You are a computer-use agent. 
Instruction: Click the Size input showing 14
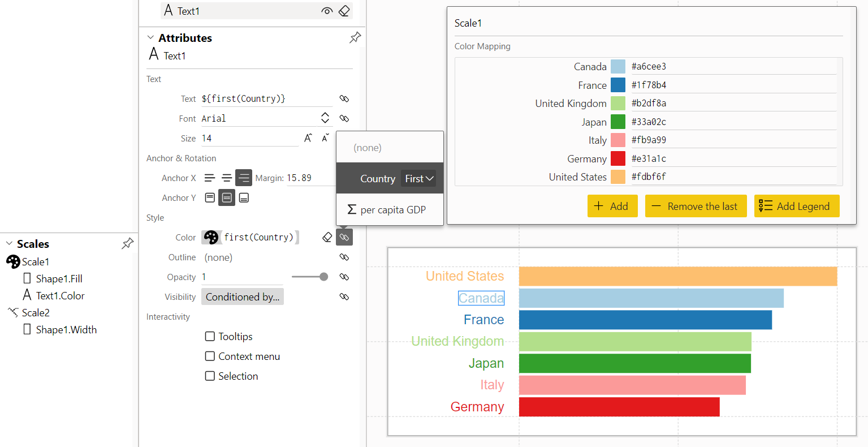tap(250, 138)
